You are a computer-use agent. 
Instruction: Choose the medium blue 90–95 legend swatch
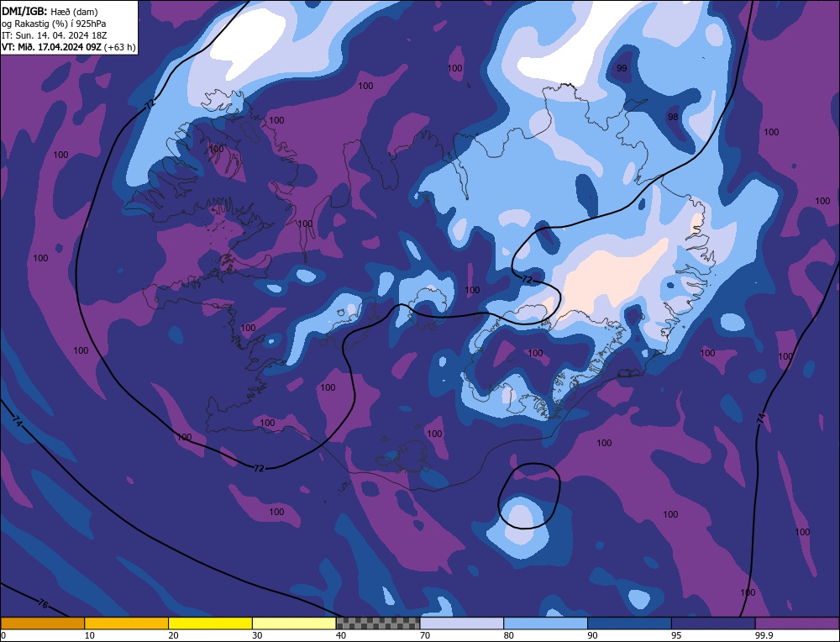tap(629, 624)
